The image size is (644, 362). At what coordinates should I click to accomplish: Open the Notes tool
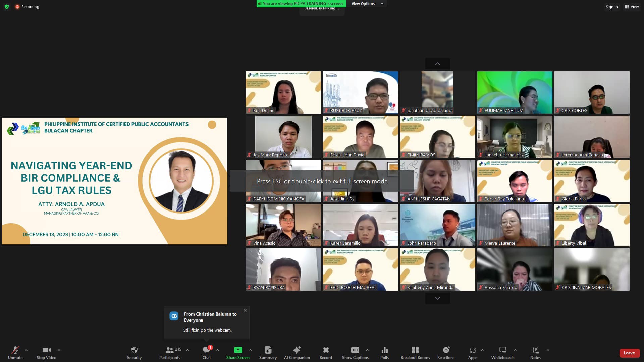[535, 353]
